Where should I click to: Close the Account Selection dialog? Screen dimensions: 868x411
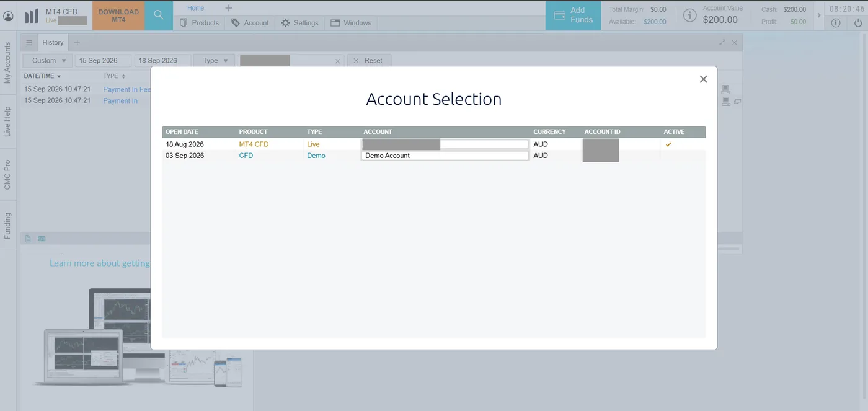click(x=703, y=79)
